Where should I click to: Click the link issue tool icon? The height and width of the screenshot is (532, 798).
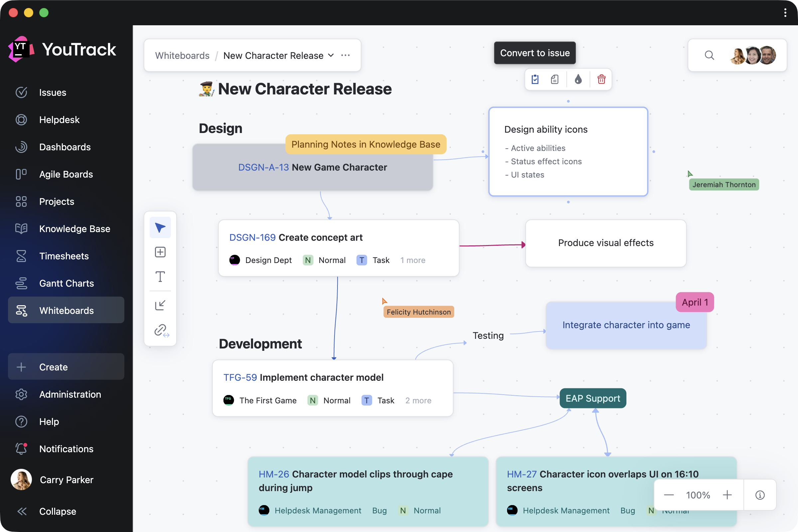coord(161,330)
